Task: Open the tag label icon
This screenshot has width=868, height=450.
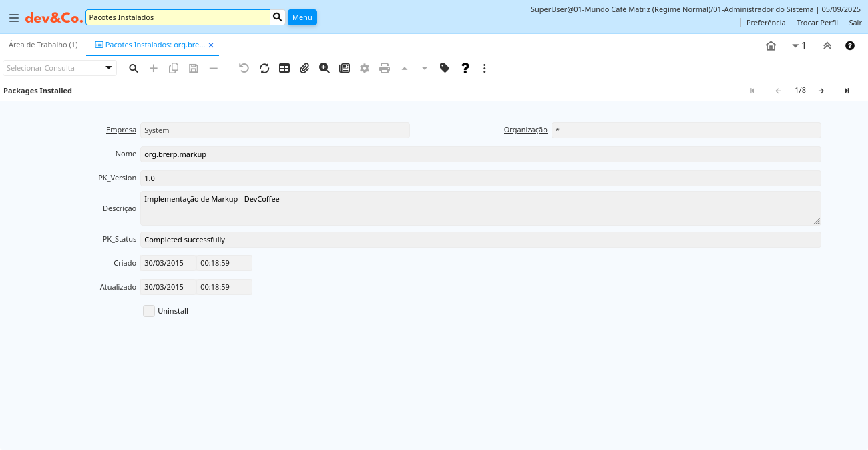Action: (x=445, y=68)
